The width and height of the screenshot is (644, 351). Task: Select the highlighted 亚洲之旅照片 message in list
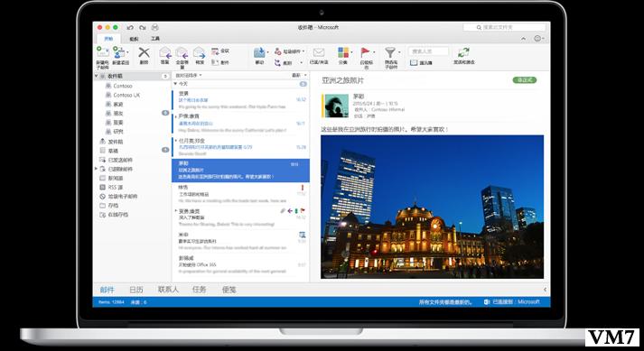click(240, 171)
